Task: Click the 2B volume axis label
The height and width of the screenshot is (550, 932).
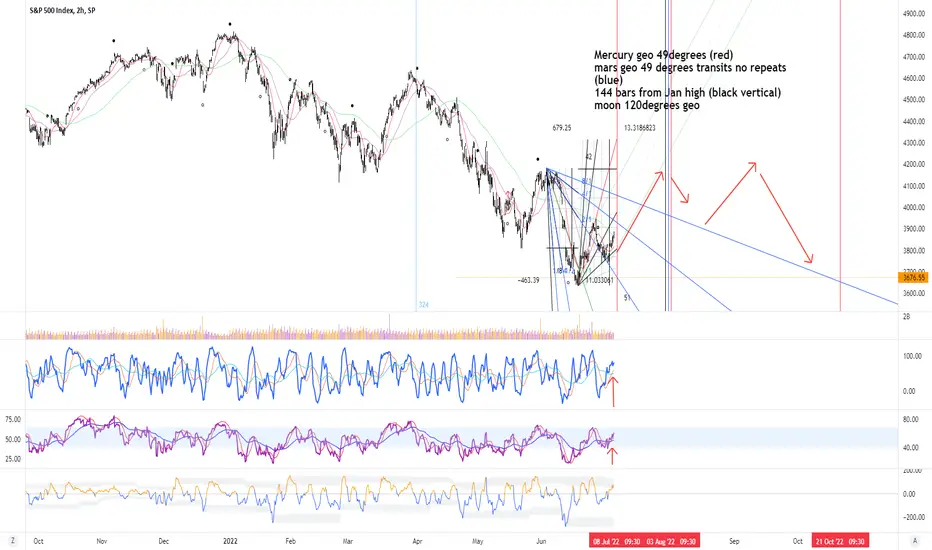Action: (906, 317)
